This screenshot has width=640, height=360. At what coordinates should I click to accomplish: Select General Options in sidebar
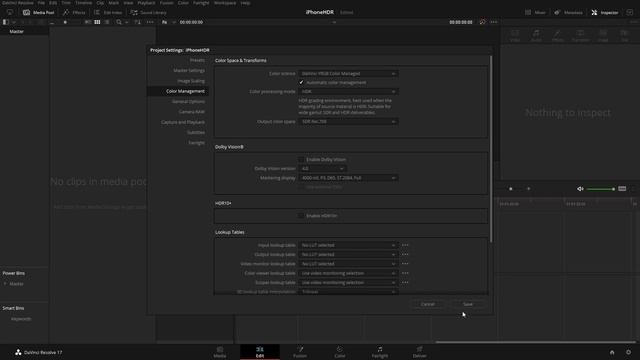click(x=189, y=101)
